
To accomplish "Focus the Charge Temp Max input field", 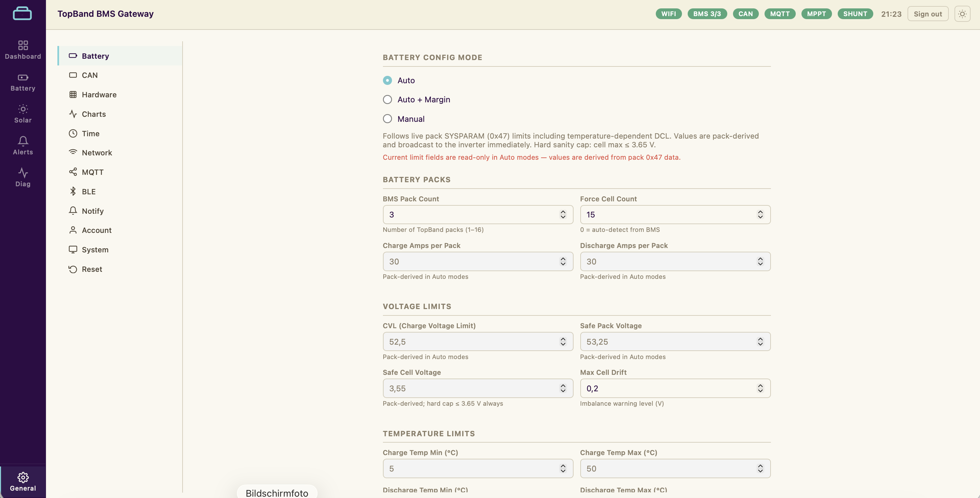I will click(675, 468).
